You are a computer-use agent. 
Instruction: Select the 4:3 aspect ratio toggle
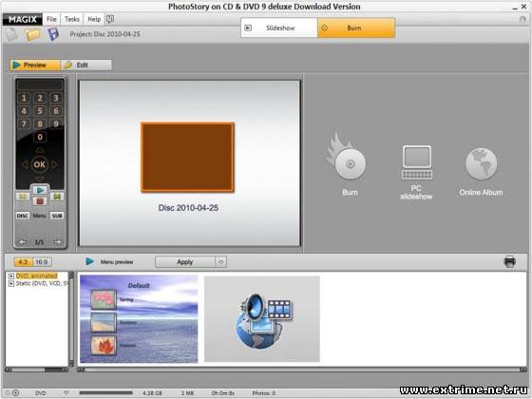tap(23, 262)
